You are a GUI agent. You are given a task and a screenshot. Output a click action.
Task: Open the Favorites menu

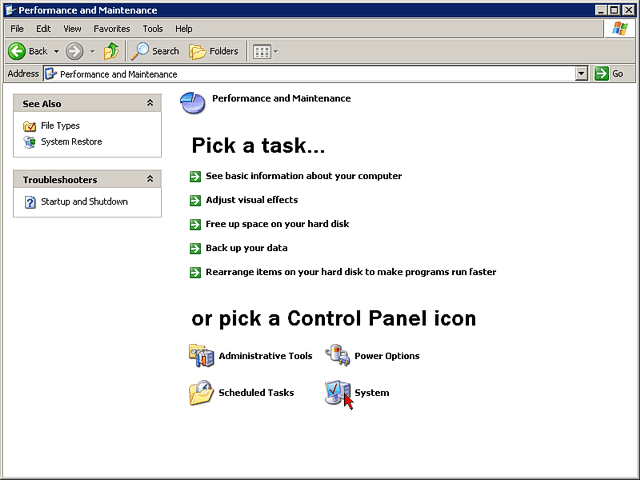(112, 29)
